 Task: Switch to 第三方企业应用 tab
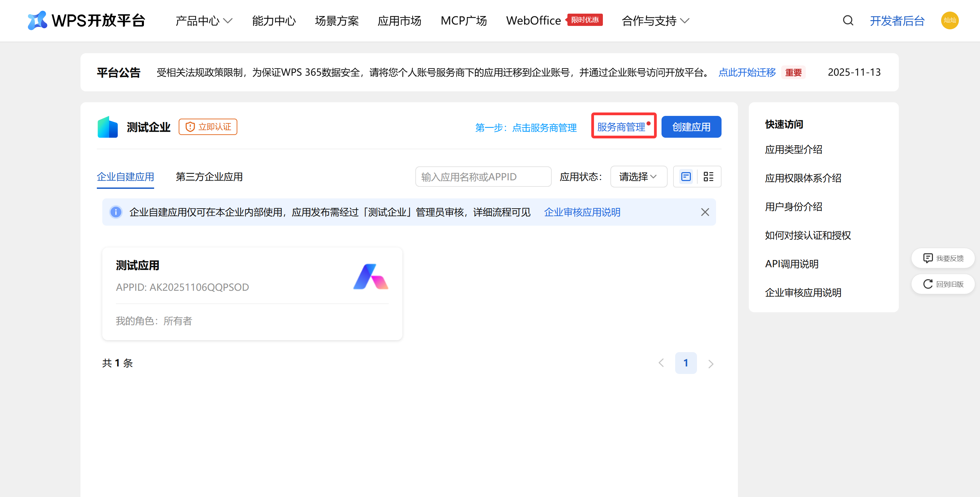[x=209, y=177]
